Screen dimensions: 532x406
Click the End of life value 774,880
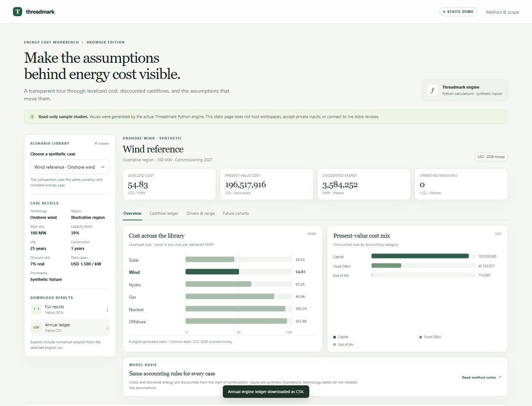(x=484, y=275)
